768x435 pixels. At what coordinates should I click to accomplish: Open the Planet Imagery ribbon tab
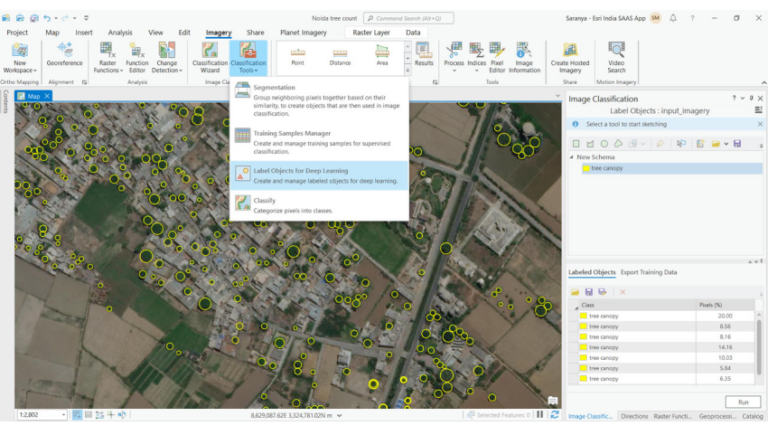[303, 32]
